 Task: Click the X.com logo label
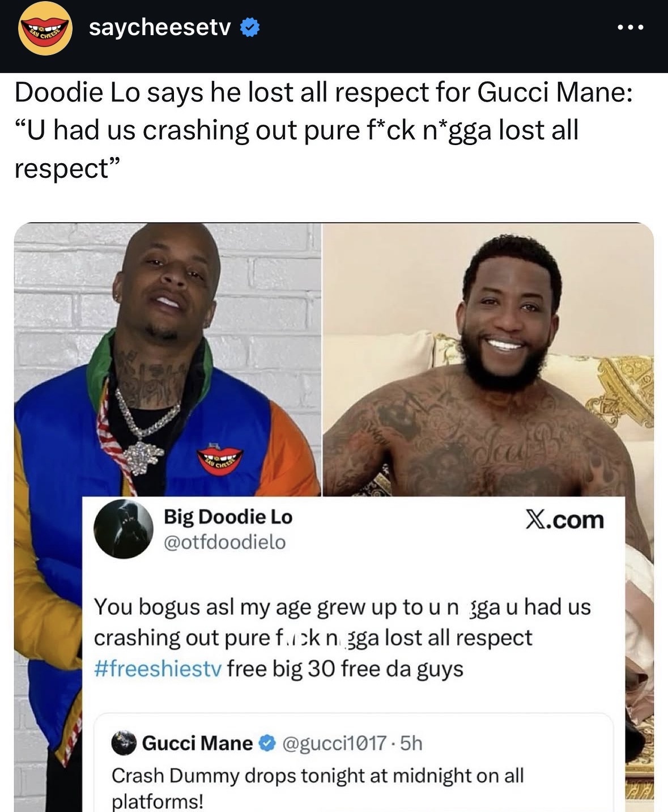click(x=565, y=520)
